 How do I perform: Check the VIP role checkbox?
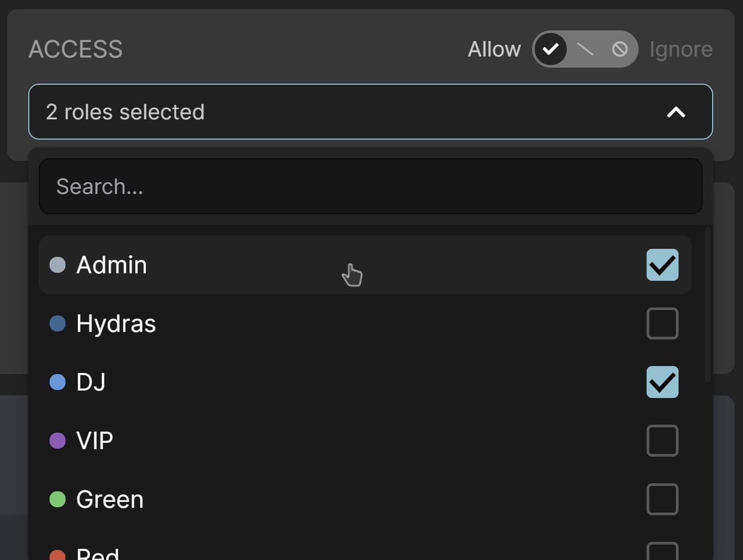(662, 441)
